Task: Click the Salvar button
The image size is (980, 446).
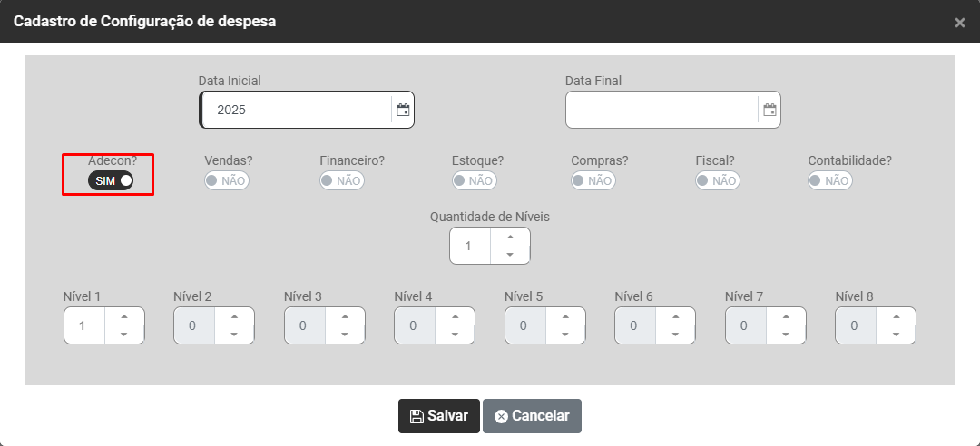Action: click(x=439, y=416)
